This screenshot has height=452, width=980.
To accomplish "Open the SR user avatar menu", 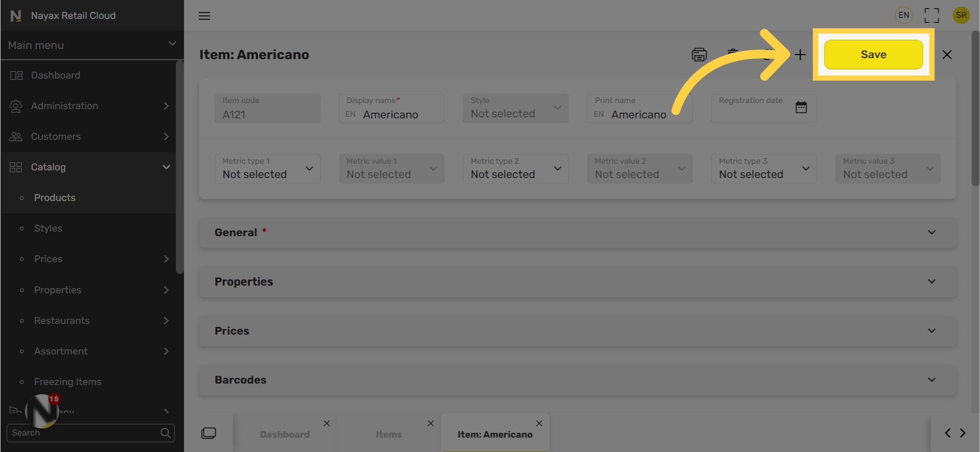I will pos(961,15).
